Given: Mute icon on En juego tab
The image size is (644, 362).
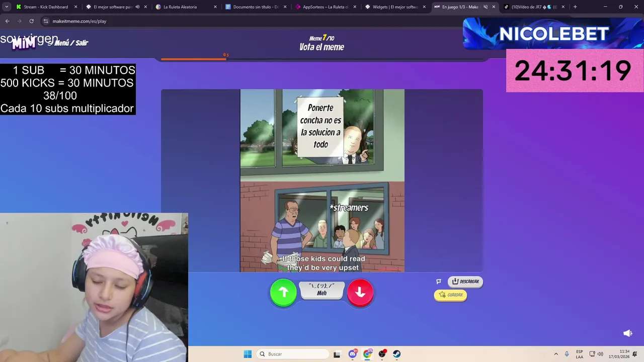Looking at the screenshot, I should point(486,7).
